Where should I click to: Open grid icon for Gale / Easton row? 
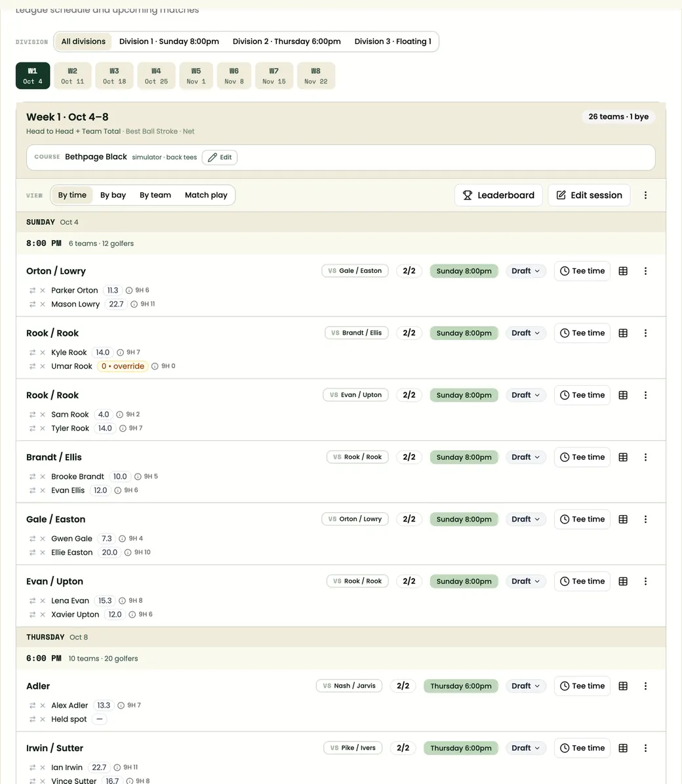(623, 519)
